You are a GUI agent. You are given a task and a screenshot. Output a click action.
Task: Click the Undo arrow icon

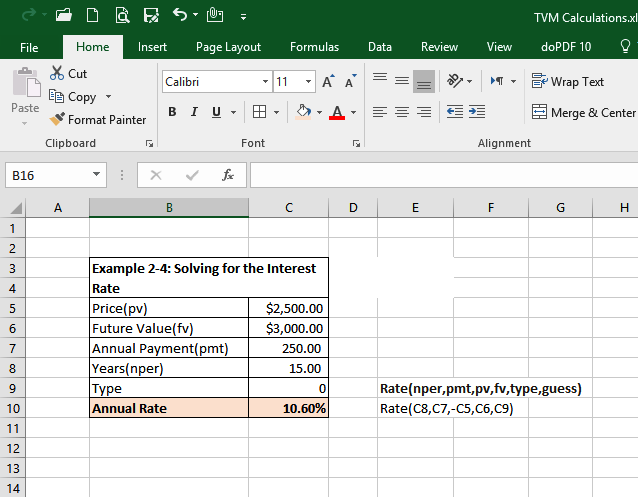coord(180,15)
